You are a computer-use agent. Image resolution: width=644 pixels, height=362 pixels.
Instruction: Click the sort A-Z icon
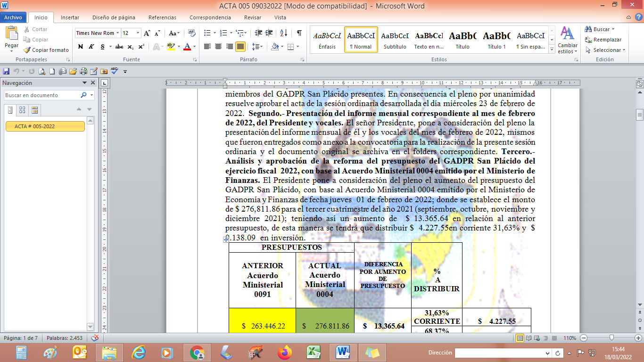point(283,33)
